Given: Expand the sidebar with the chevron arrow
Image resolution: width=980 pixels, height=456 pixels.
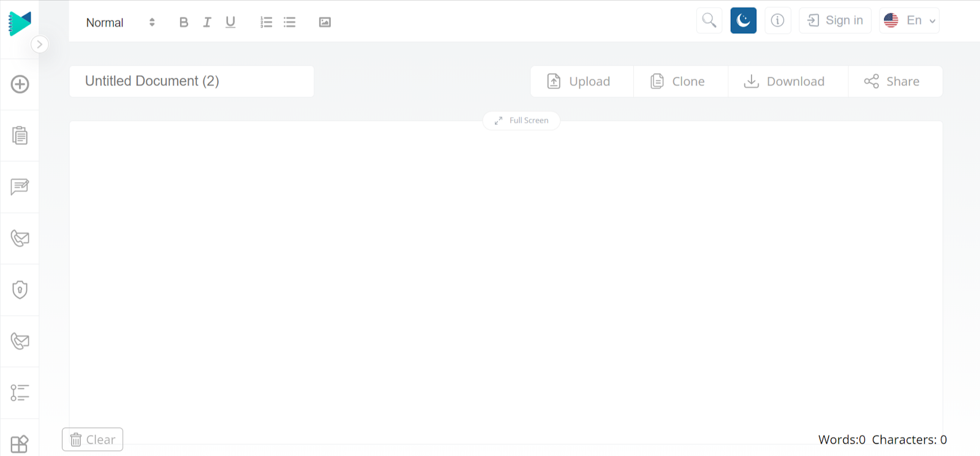Looking at the screenshot, I should 40,44.
